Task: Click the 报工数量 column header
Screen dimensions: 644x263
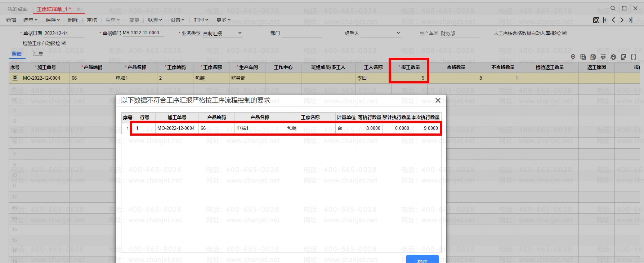Action: (x=409, y=67)
